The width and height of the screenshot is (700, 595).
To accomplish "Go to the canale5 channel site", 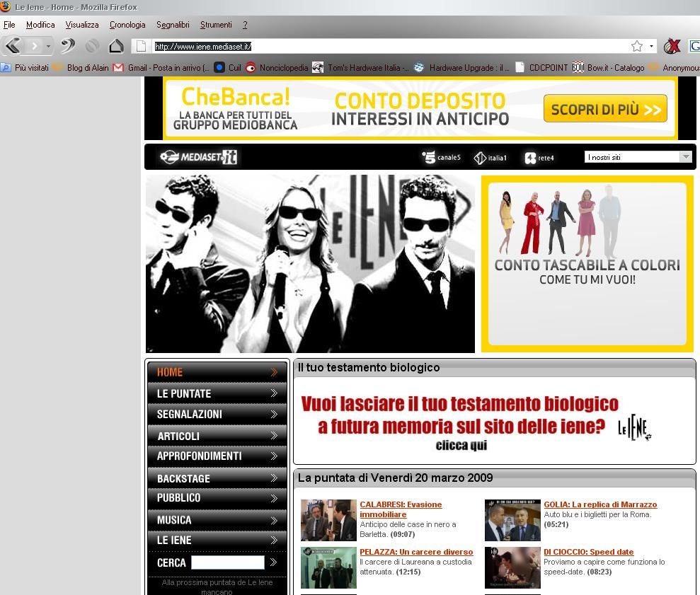I will 441,158.
